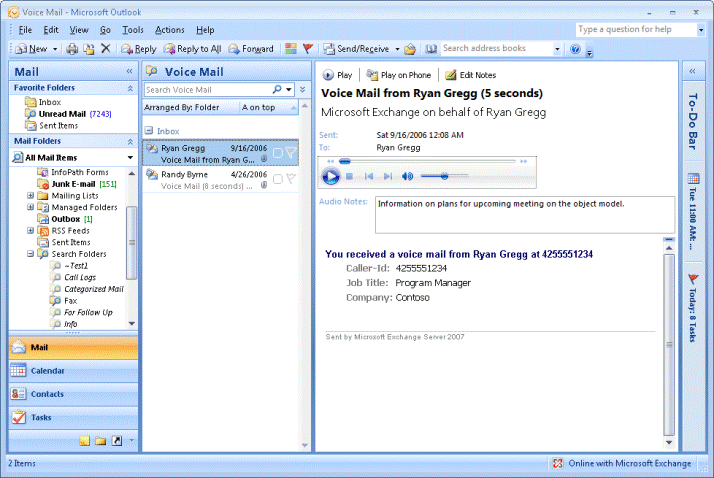Expand the Mailing Lists folder

coord(31,195)
